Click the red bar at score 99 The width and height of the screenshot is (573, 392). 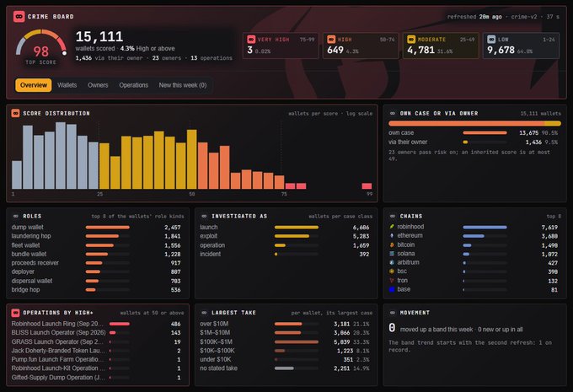click(367, 185)
